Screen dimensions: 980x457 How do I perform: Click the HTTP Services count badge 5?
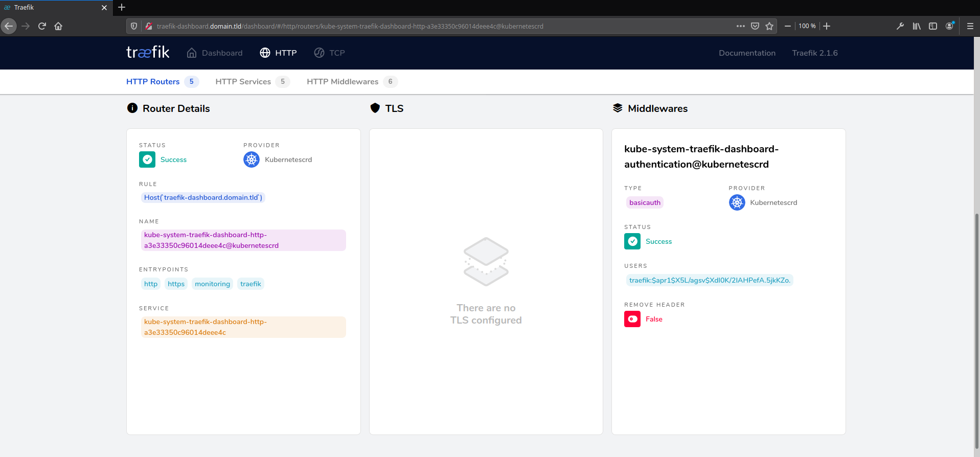coord(283,81)
